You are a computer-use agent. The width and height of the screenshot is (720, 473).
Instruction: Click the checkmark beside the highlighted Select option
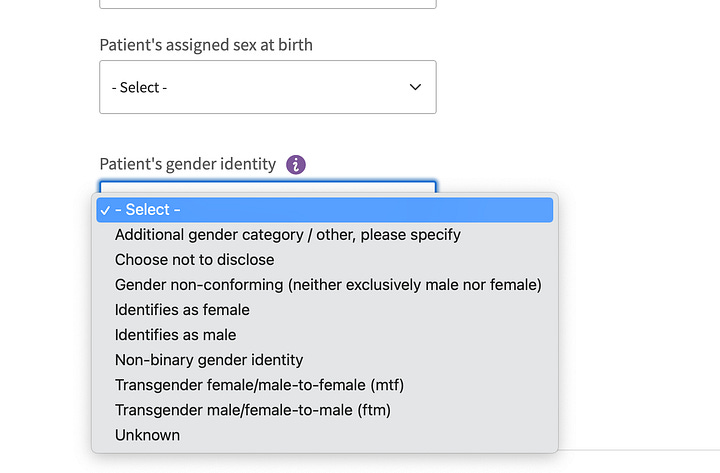coord(105,210)
